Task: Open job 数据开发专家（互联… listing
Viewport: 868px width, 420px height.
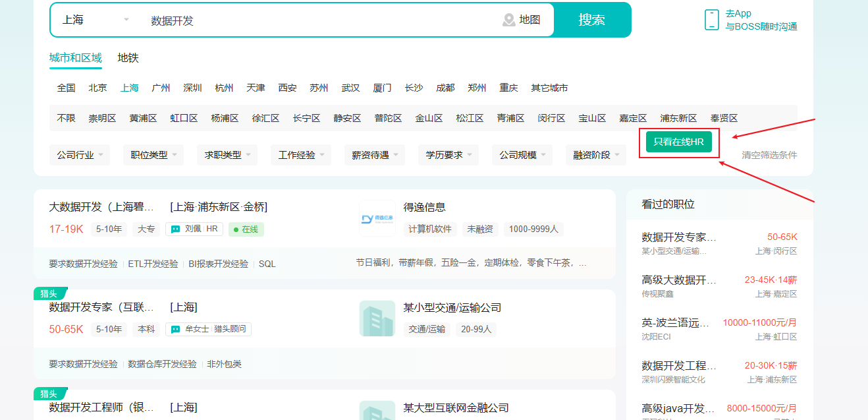Action: coord(102,307)
